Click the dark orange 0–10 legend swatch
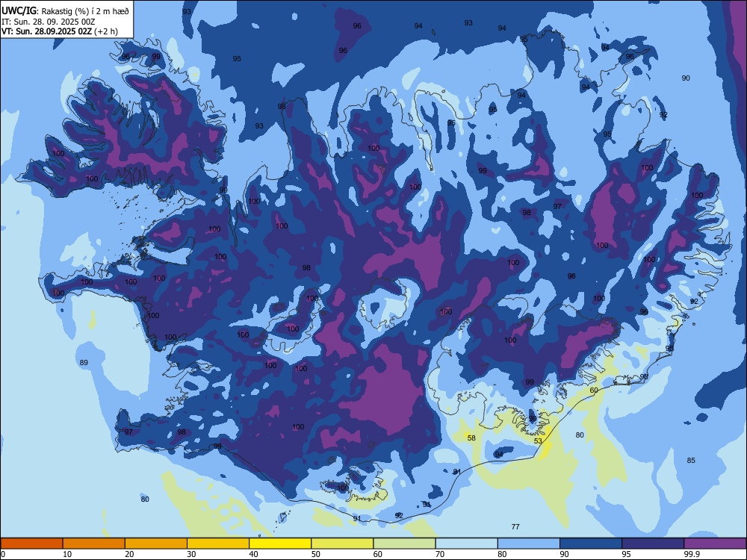Viewport: 747px width, 560px height. coord(31,544)
